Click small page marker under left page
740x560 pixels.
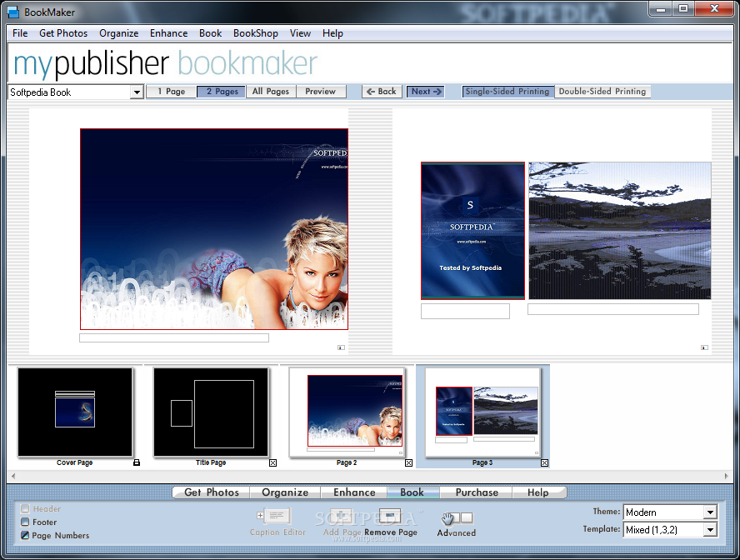[341, 347]
